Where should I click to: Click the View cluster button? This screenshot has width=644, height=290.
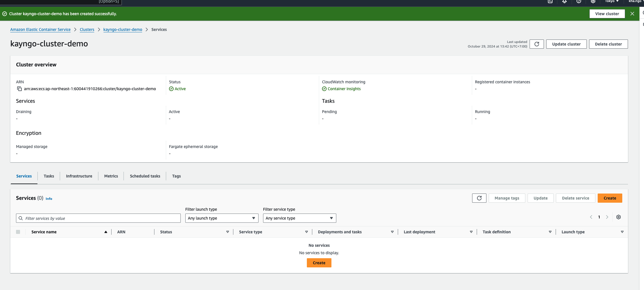tap(607, 14)
